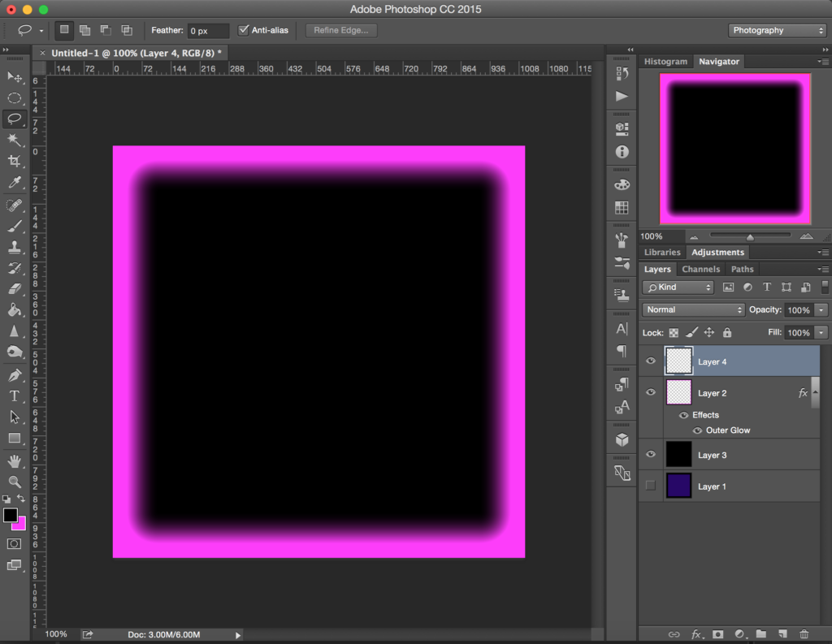
Task: Select the Type tool
Action: (15, 396)
